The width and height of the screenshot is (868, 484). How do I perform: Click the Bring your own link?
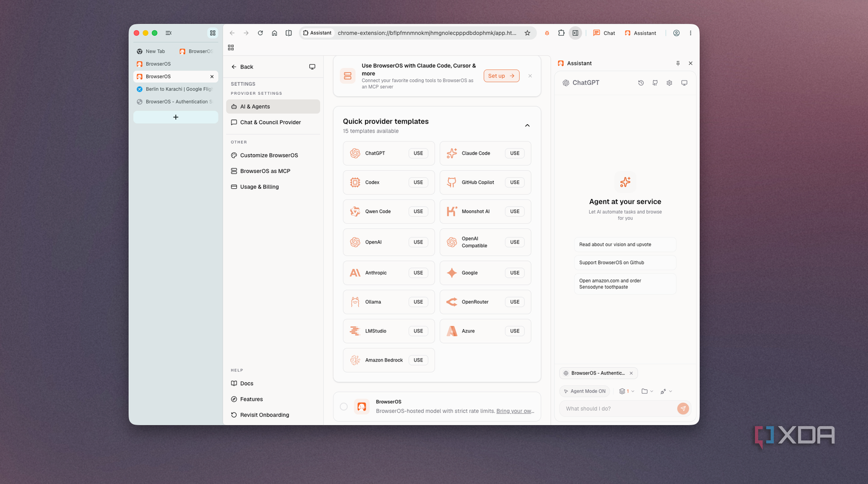coord(516,411)
